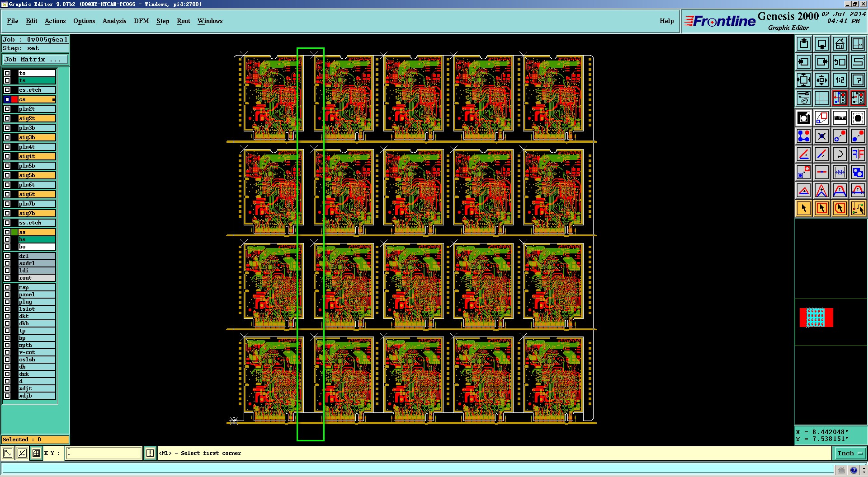Open the Step menu
868x477 pixels.
(163, 21)
